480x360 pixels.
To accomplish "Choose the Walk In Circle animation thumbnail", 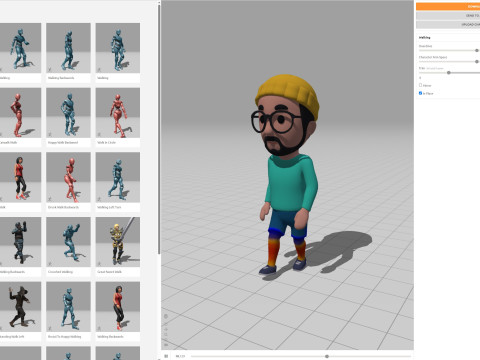I will click(x=118, y=113).
